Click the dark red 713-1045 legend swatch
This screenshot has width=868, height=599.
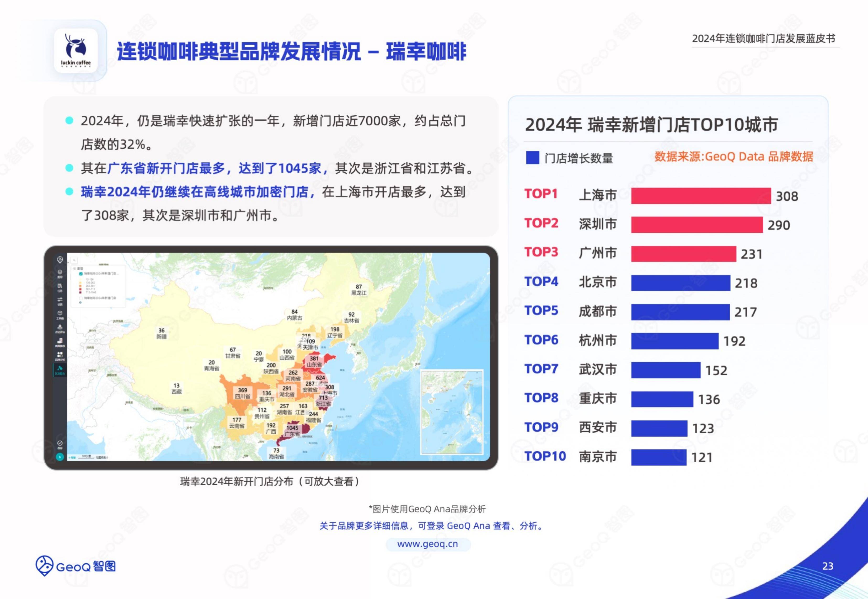80,293
